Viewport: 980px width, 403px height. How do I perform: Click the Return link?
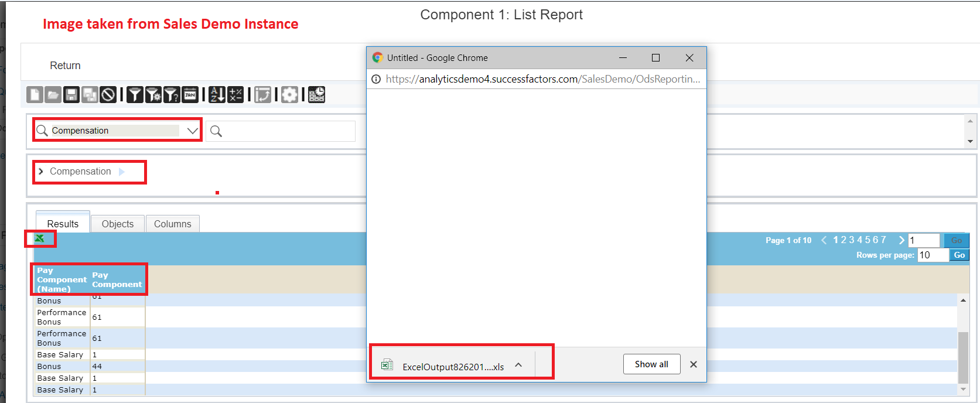[x=65, y=66]
